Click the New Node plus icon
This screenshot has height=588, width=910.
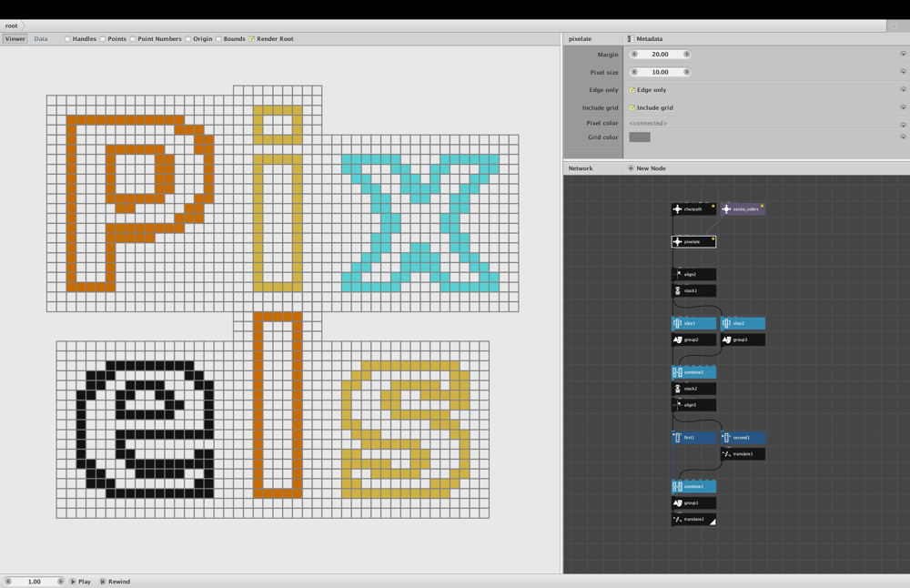tap(631, 168)
